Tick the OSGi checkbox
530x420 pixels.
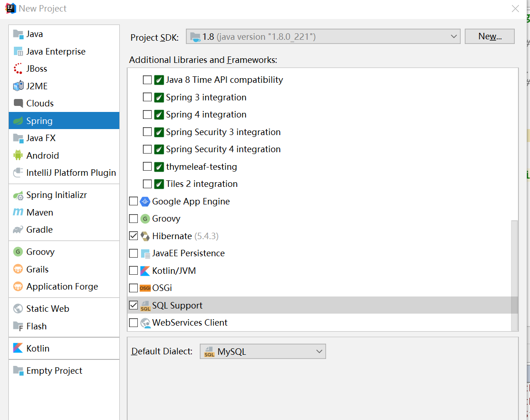134,288
